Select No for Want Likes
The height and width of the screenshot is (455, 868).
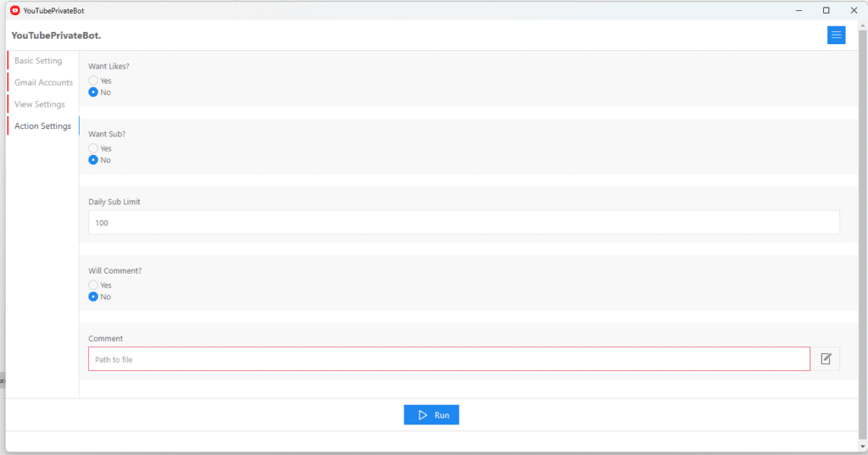[x=93, y=92]
